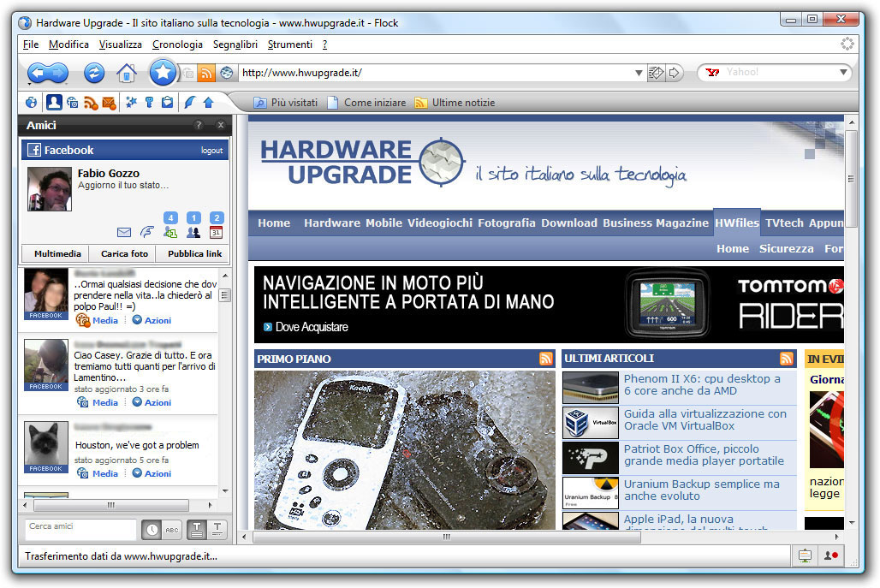Open the Feeds sidebar icon

tap(91, 103)
